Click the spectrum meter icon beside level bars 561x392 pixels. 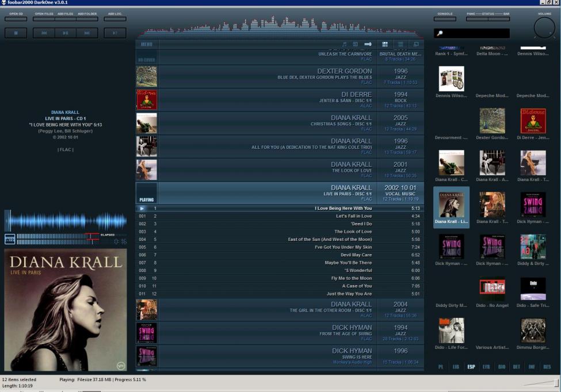[x=10, y=239]
